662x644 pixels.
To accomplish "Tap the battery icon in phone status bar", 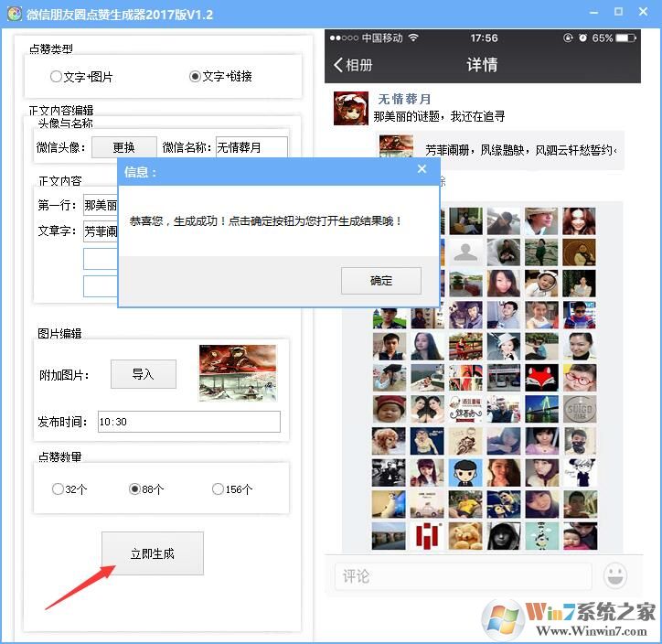I will [x=625, y=38].
